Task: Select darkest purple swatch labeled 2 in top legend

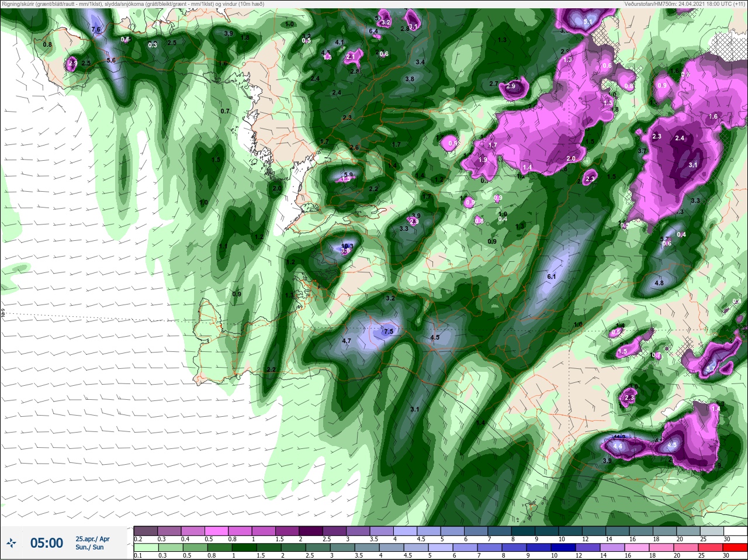Action: coord(311,531)
